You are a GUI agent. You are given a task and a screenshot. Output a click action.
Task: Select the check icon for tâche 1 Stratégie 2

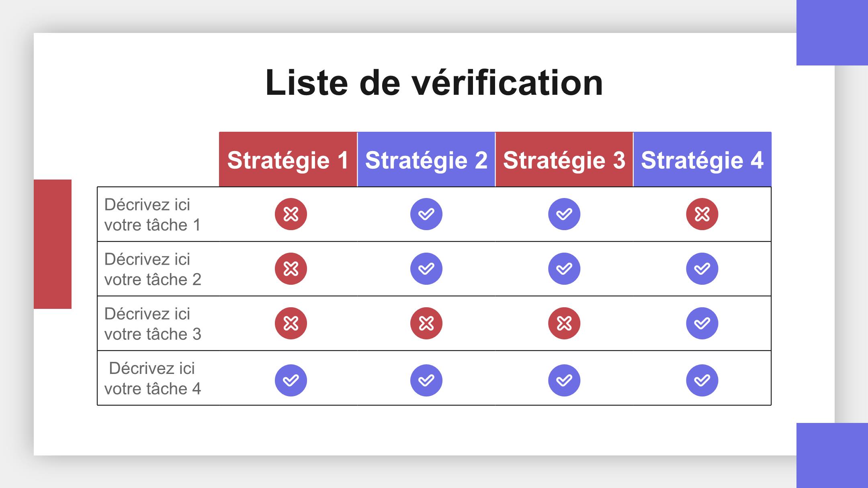coord(426,214)
